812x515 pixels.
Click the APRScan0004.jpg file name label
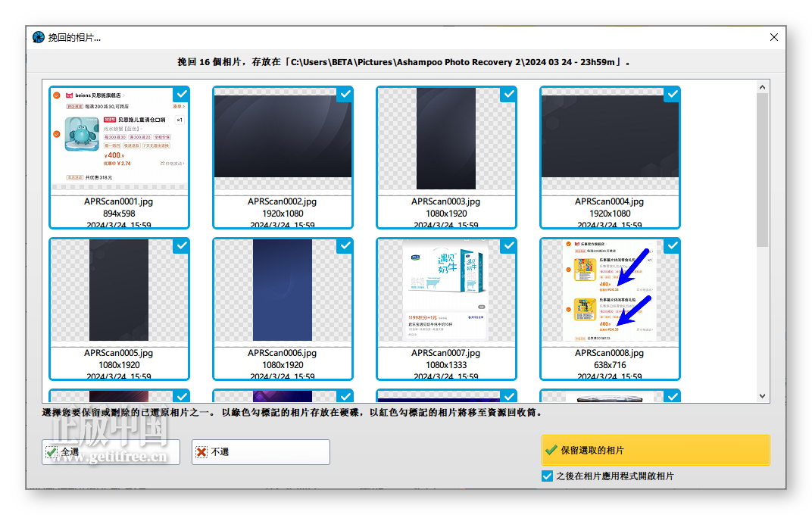click(610, 201)
